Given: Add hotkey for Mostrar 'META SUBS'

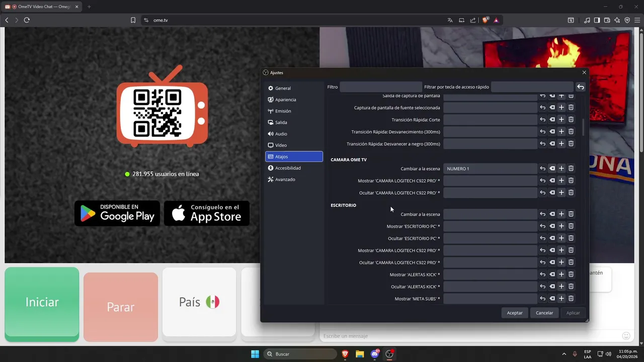Looking at the screenshot, I should coord(561,299).
